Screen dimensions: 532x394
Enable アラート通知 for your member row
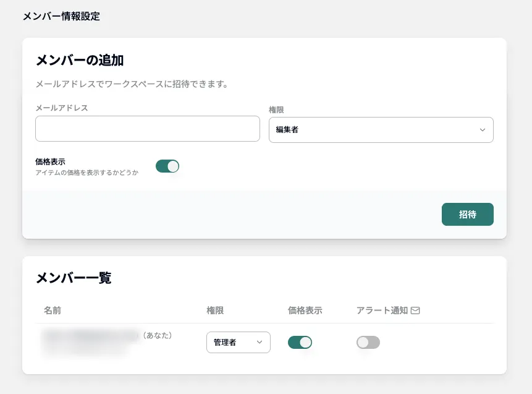pyautogui.click(x=368, y=342)
